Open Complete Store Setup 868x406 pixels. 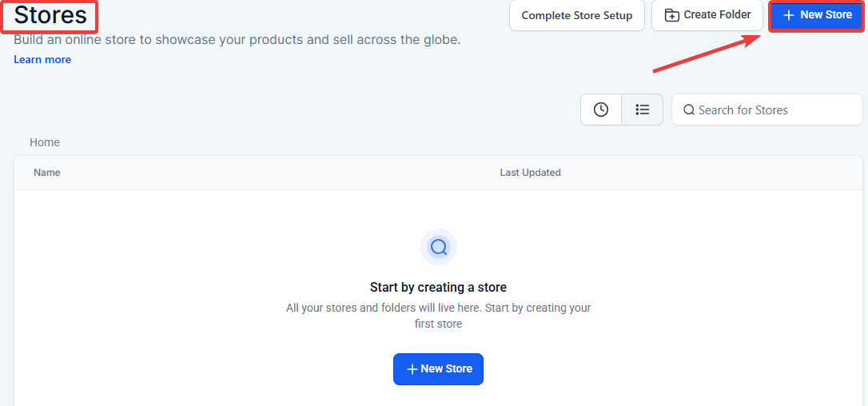point(576,15)
